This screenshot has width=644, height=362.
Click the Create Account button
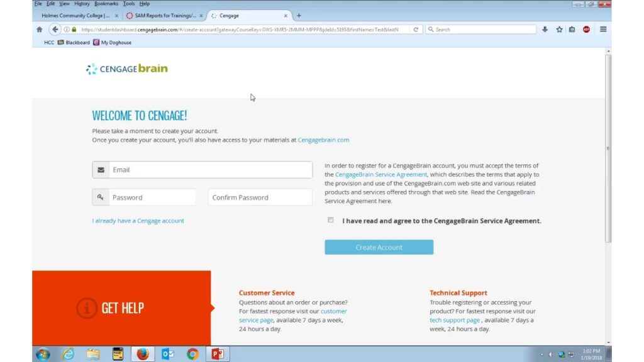(379, 247)
